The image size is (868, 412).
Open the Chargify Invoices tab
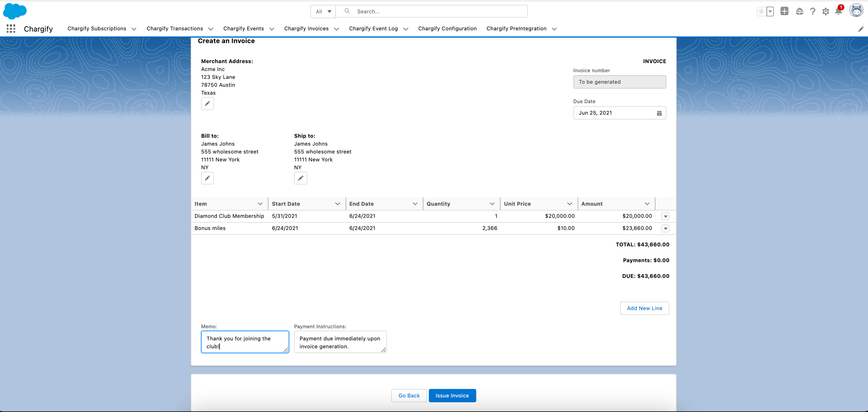click(x=306, y=29)
